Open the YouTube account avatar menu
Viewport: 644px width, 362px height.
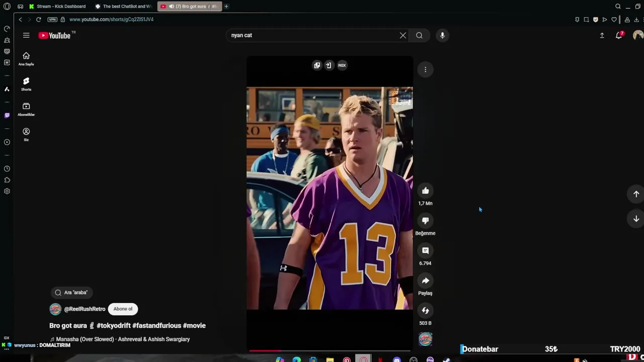coord(638,35)
